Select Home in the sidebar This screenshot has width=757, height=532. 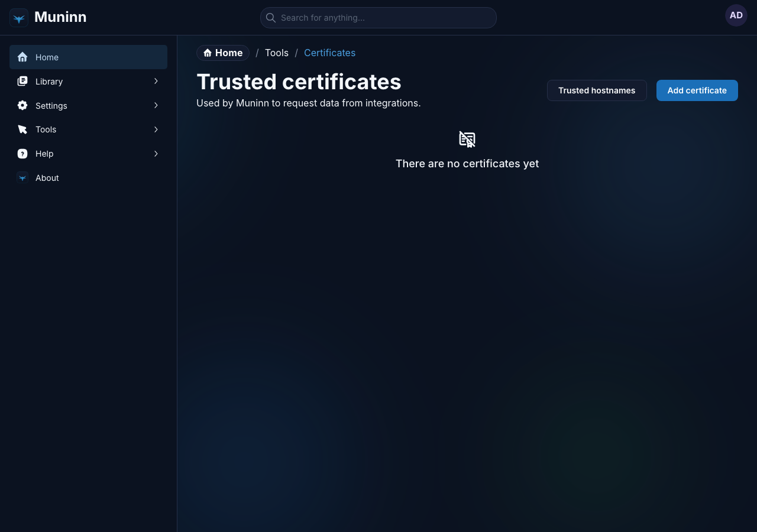coord(88,57)
